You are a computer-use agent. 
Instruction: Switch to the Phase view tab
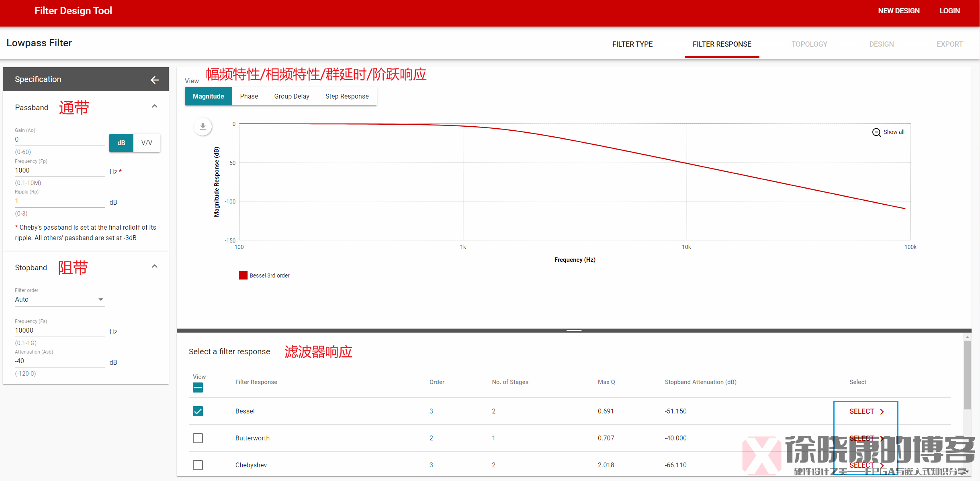[249, 97]
